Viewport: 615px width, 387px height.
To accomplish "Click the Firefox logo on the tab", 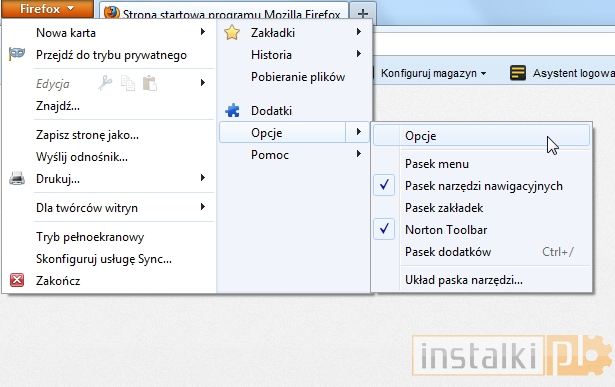I will pos(111,13).
